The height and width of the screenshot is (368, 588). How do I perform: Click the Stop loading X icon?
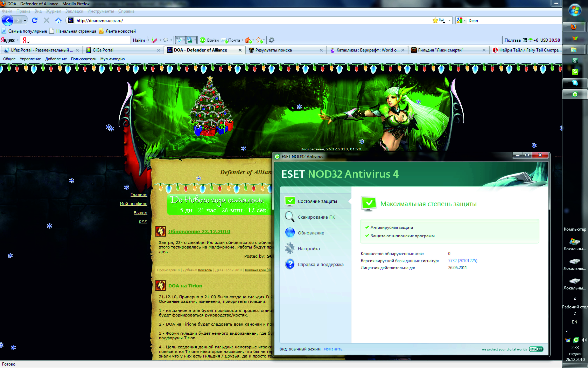click(x=46, y=20)
